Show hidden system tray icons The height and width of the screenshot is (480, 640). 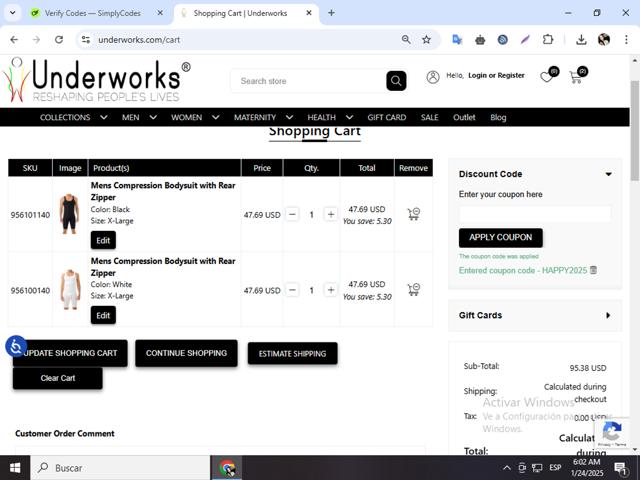tap(507, 468)
